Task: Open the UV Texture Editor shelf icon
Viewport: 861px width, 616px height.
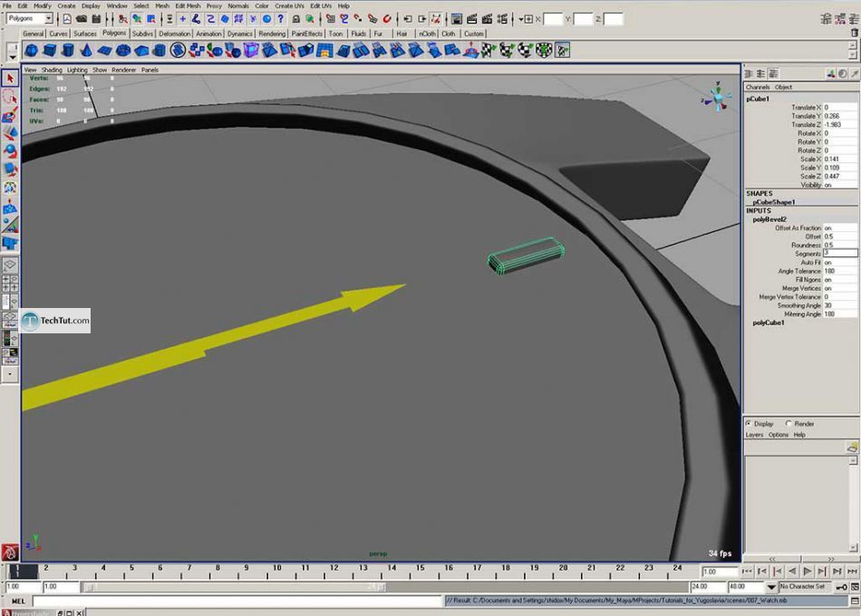Action: click(562, 51)
